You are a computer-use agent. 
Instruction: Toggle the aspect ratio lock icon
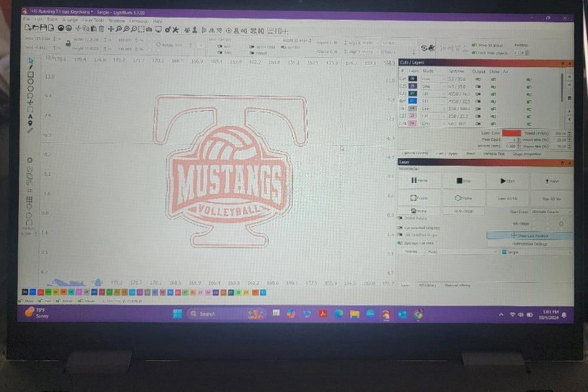pyautogui.click(x=68, y=44)
